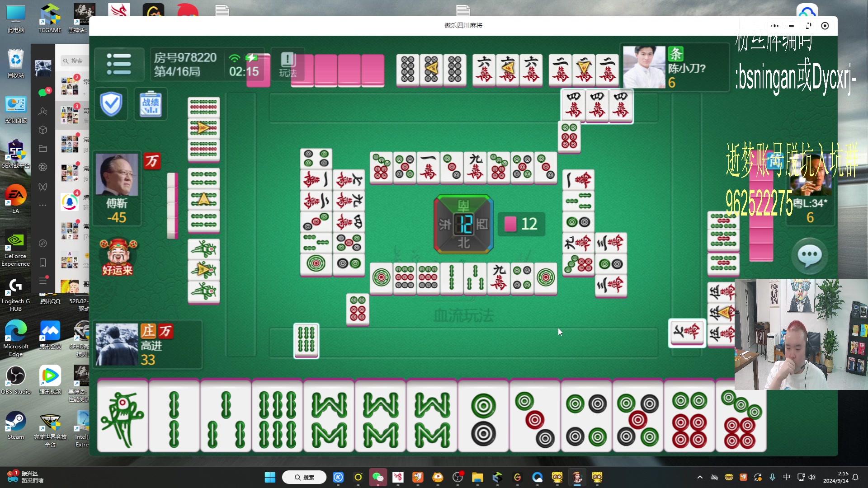Open notification center bell icon
Image resolution: width=868 pixels, height=488 pixels.
click(855, 477)
